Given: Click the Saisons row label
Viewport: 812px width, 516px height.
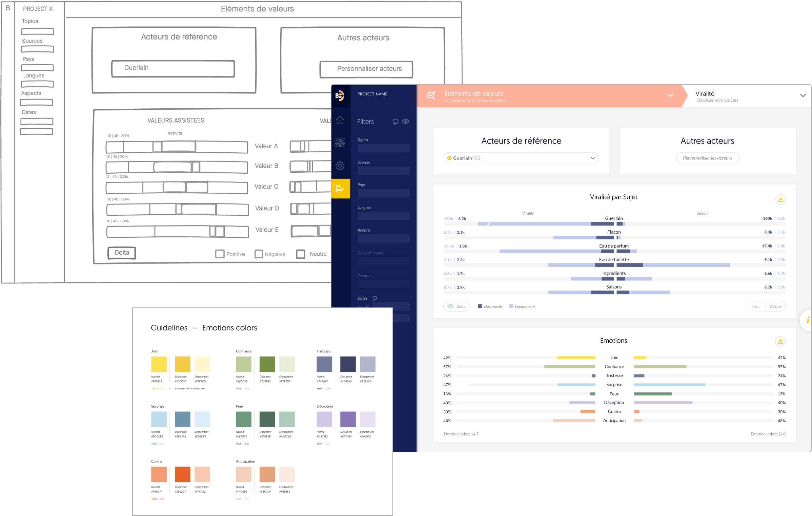Looking at the screenshot, I should (614, 287).
